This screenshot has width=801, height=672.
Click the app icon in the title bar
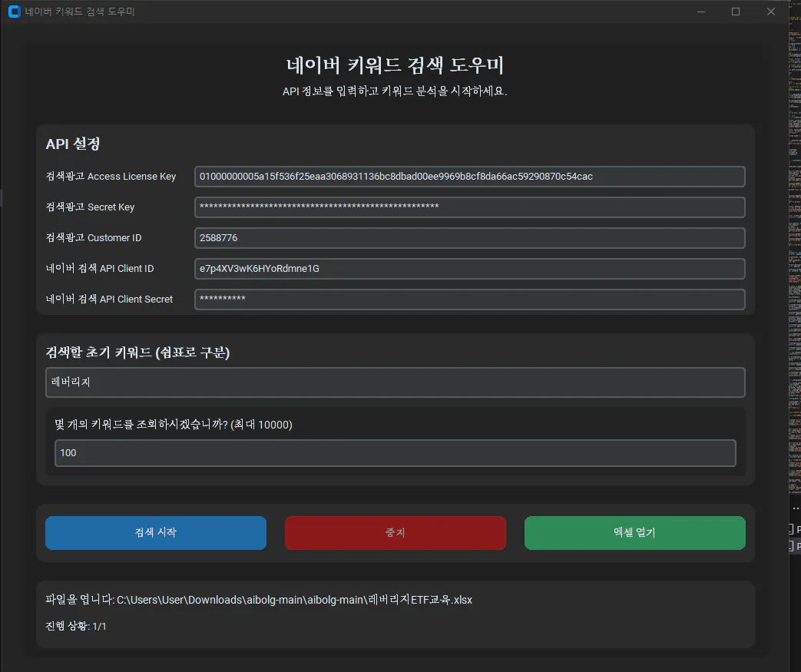(13, 11)
